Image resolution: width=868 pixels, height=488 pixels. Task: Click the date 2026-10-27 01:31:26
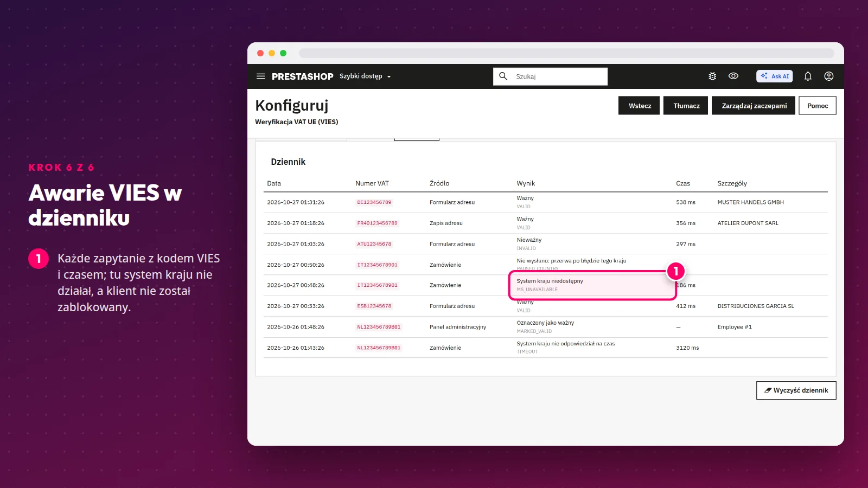pyautogui.click(x=296, y=202)
